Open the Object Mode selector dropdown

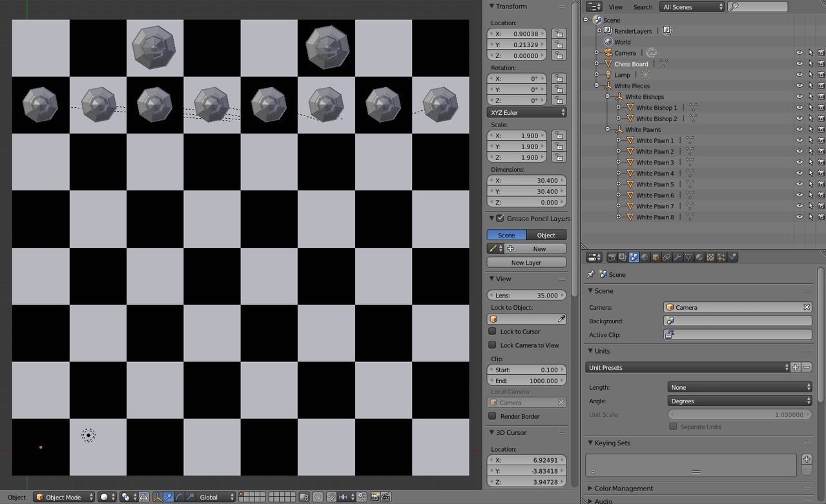pyautogui.click(x=64, y=497)
